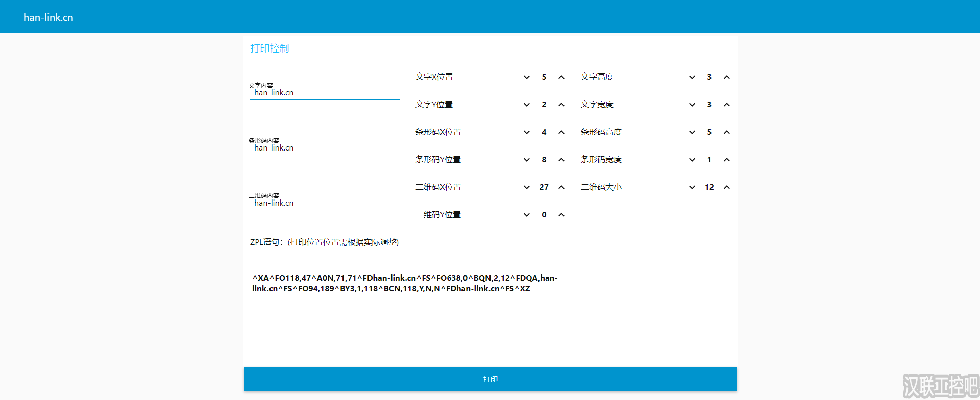Open the han-link.cn header link
Image resolution: width=980 pixels, height=400 pixels.
(48, 17)
